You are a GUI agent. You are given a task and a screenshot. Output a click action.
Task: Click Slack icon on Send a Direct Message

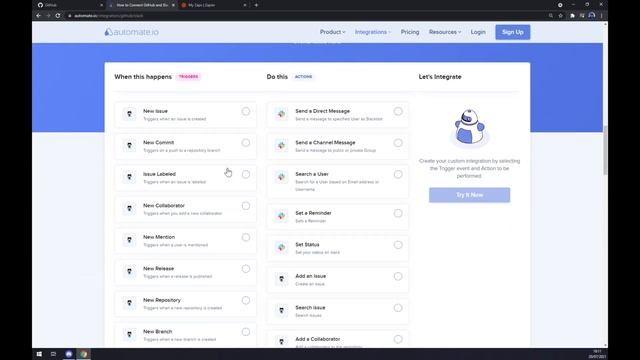(281, 114)
